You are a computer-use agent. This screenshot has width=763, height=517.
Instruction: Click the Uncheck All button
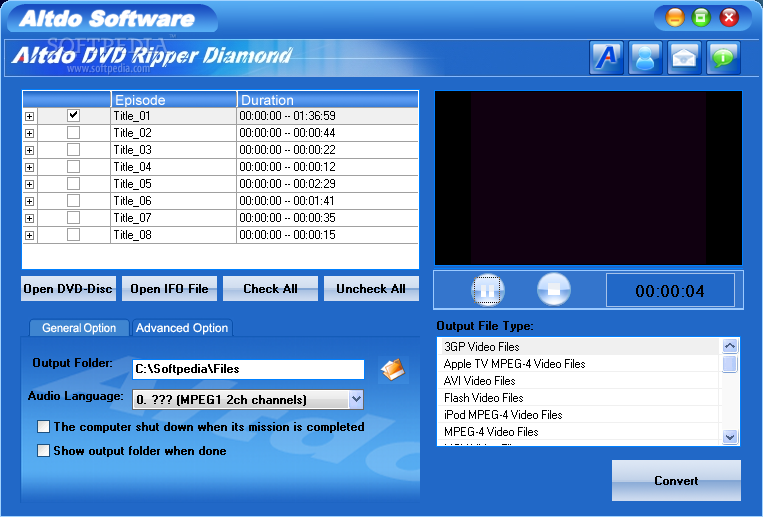pyautogui.click(x=371, y=289)
